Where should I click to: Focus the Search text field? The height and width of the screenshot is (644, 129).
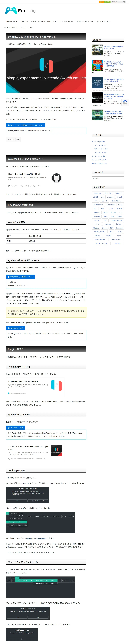tap(117, 2)
